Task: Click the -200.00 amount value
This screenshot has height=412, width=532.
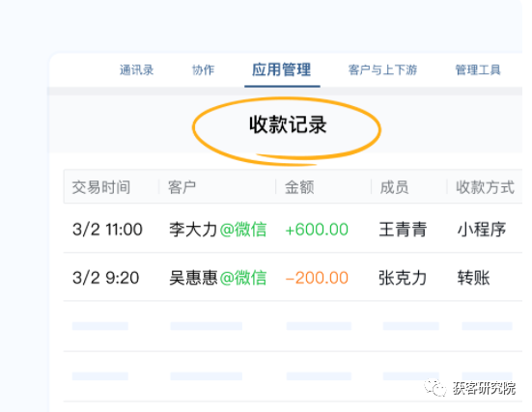Action: [x=317, y=278]
